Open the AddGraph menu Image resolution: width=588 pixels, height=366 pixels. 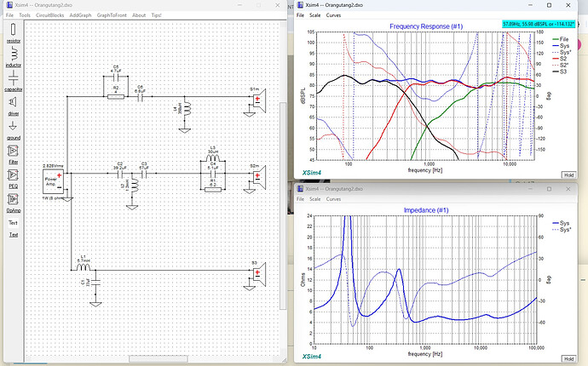point(80,15)
